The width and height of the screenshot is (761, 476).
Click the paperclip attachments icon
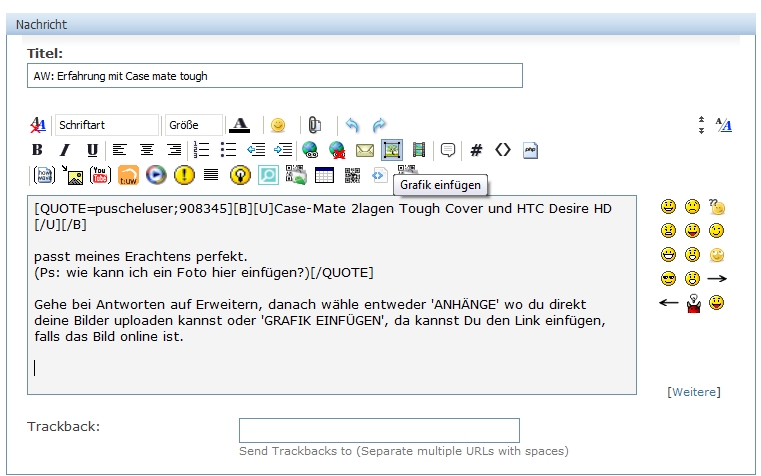tap(314, 125)
